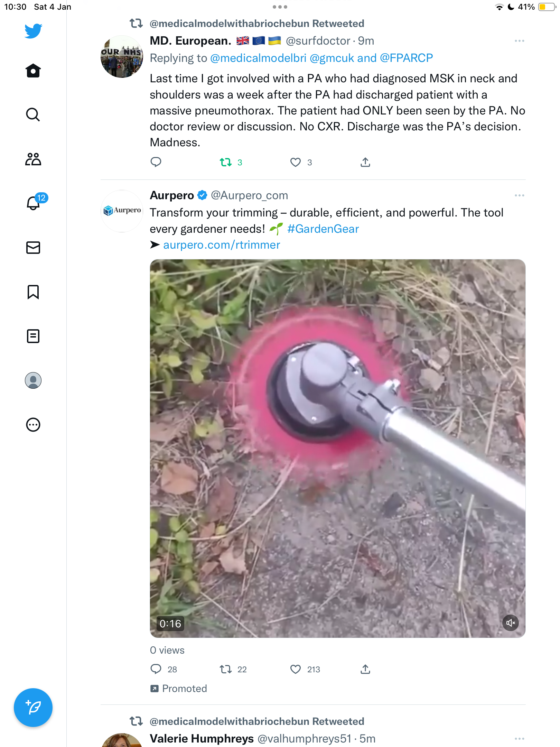
Task: Play the trimmer video thumbnail
Action: pyautogui.click(x=338, y=449)
